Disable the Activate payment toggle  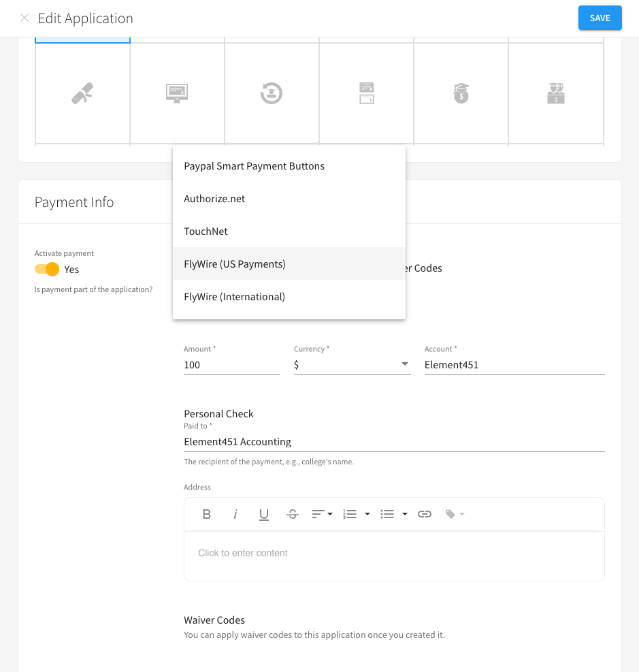[47, 269]
